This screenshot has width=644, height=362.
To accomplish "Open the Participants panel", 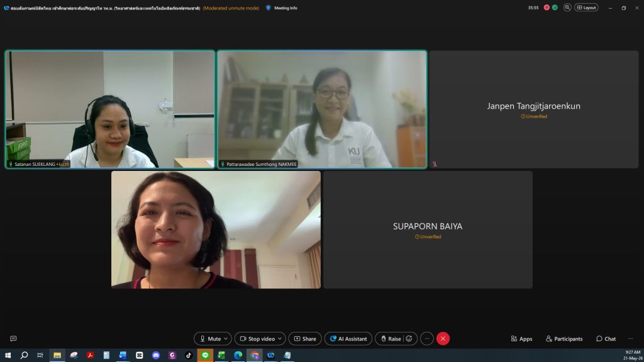I will [x=564, y=339].
